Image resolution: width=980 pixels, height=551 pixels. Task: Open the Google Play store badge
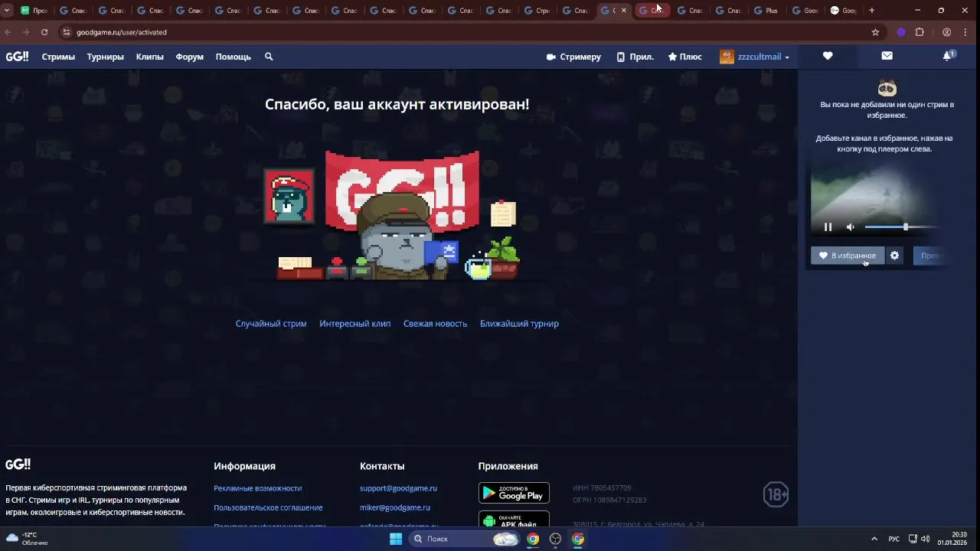click(x=514, y=493)
